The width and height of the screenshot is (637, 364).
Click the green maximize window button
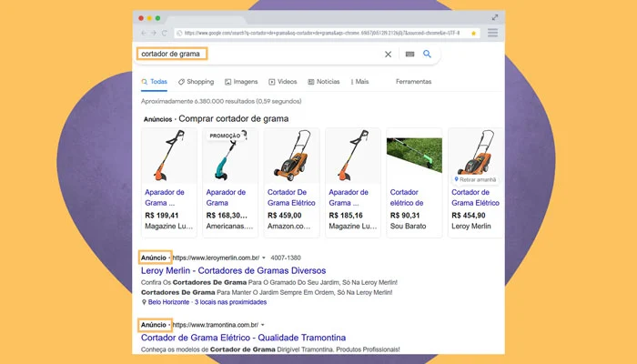(157, 18)
